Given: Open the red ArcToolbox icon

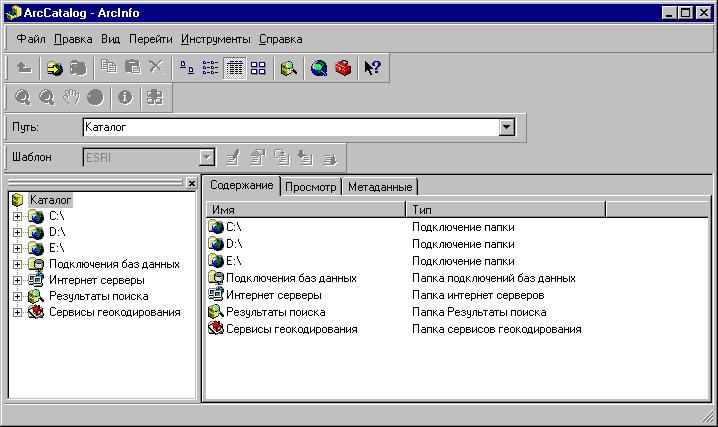Looking at the screenshot, I should (343, 68).
